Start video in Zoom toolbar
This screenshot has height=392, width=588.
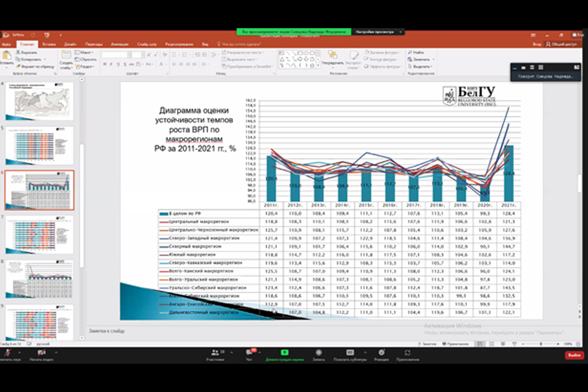pos(42,352)
